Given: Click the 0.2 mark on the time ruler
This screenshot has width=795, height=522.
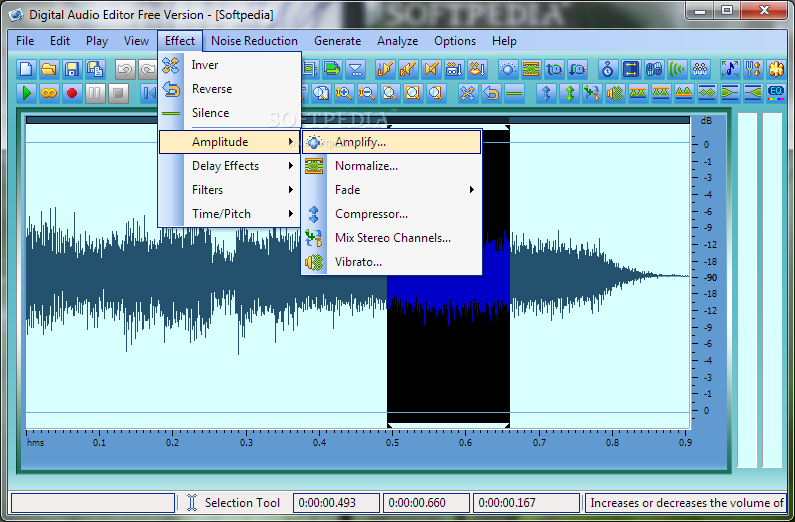Looking at the screenshot, I should coord(172,442).
